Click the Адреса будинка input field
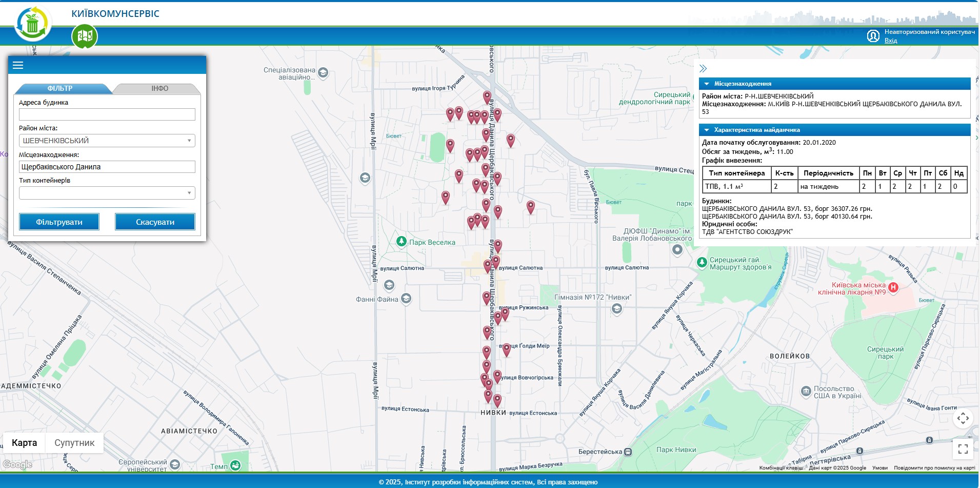This screenshot has height=488, width=980. 107,114
